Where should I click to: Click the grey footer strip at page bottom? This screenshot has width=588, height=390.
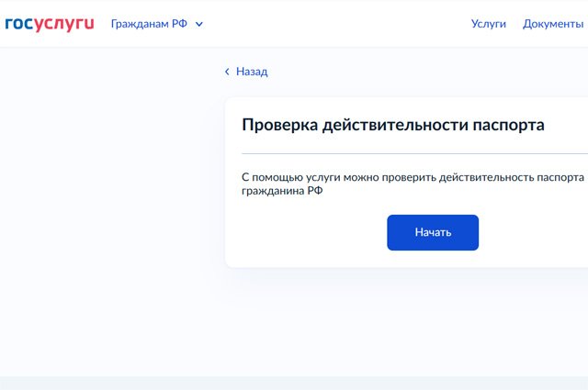(294, 383)
